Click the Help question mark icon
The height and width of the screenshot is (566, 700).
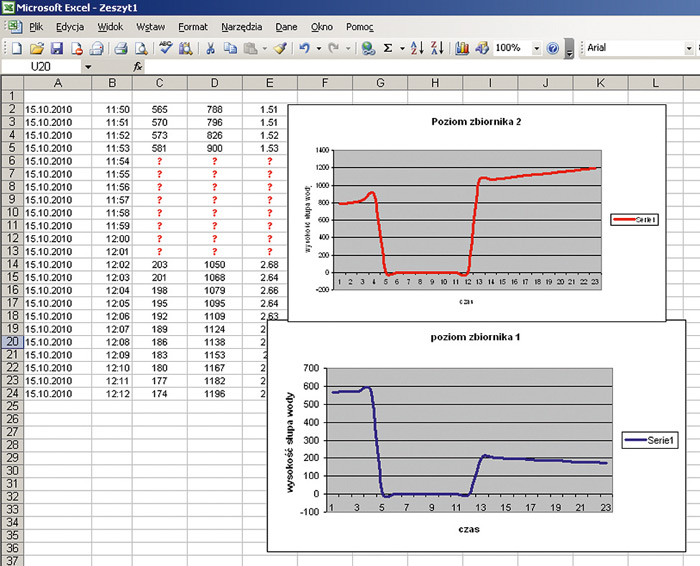(552, 47)
